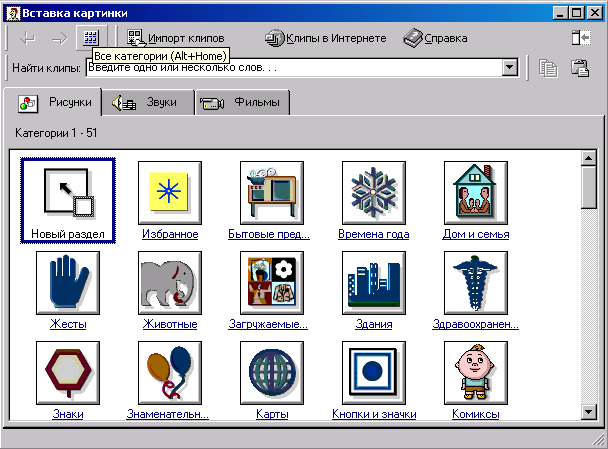Click the Избранное link
This screenshot has width=608, height=449.
tap(170, 234)
